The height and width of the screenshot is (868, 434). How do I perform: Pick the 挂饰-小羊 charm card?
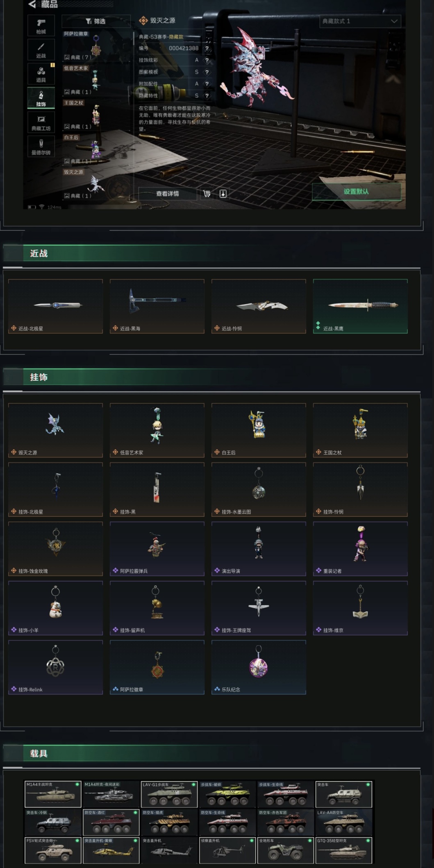(x=55, y=608)
